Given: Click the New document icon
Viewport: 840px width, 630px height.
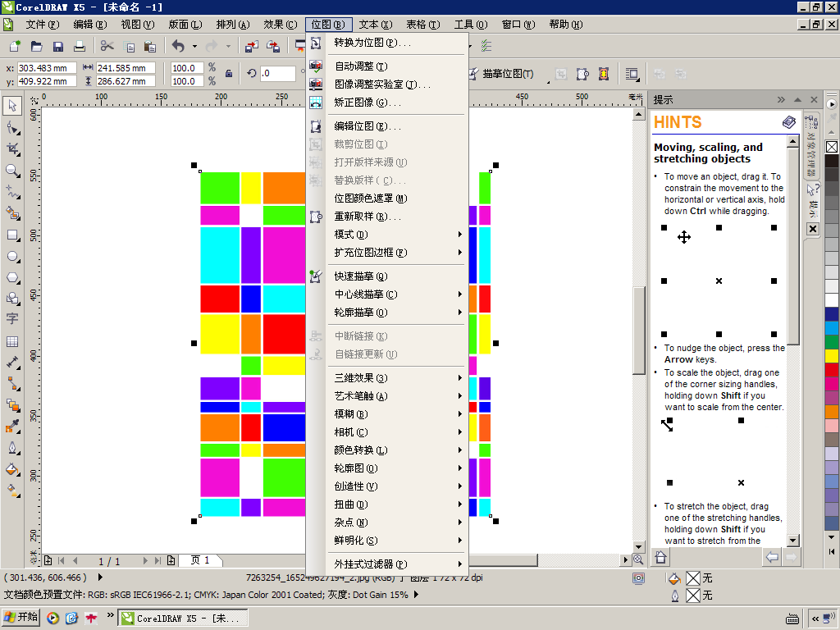Looking at the screenshot, I should click(x=15, y=47).
